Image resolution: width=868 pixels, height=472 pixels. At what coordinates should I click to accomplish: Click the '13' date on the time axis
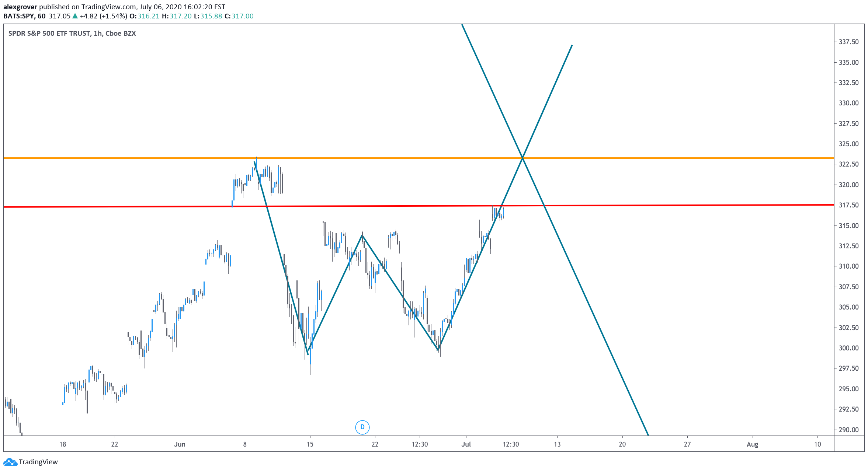(557, 444)
